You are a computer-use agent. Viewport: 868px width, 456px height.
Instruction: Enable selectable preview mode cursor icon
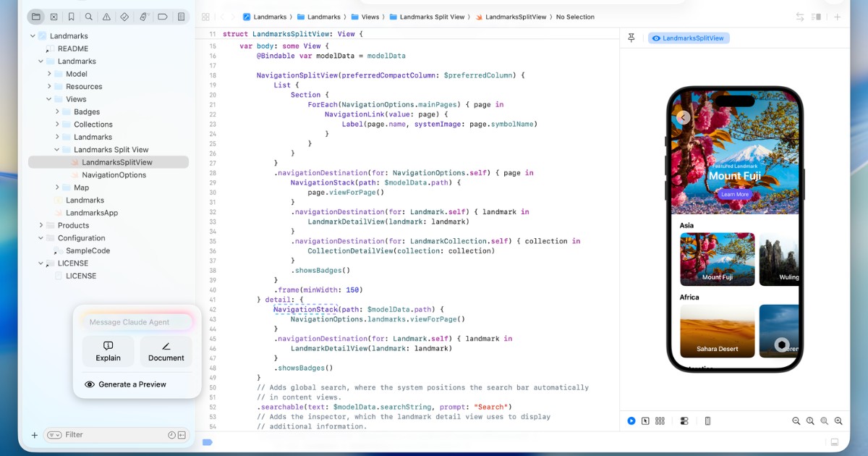(645, 421)
